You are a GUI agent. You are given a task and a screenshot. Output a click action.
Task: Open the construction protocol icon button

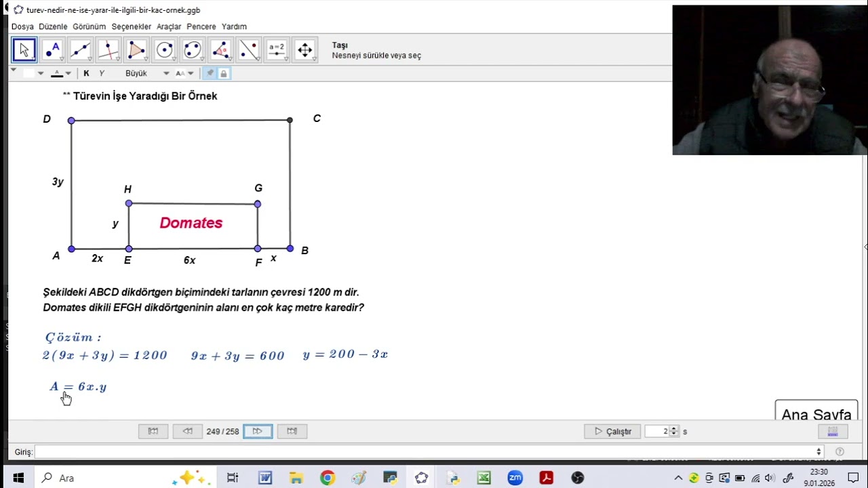point(833,431)
